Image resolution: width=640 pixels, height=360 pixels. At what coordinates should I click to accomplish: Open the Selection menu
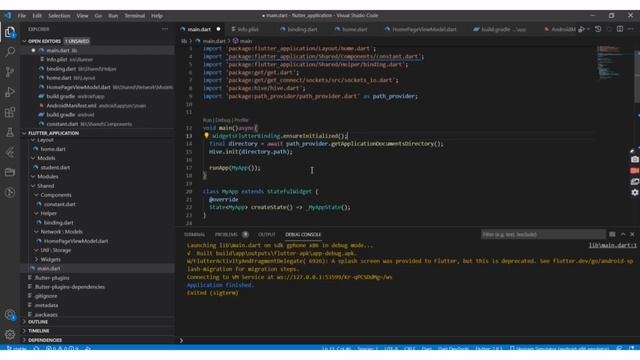click(x=59, y=16)
